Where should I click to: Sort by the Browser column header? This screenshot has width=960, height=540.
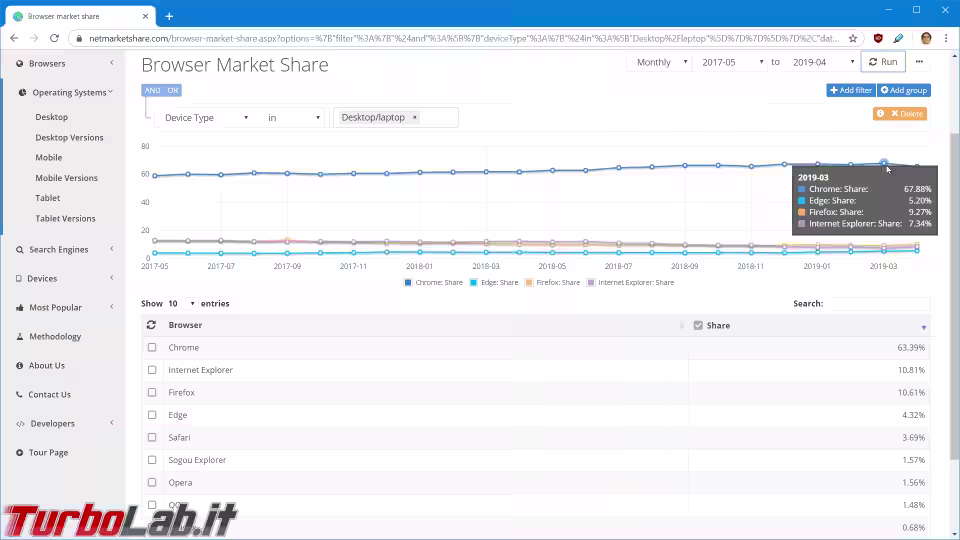pyautogui.click(x=185, y=325)
